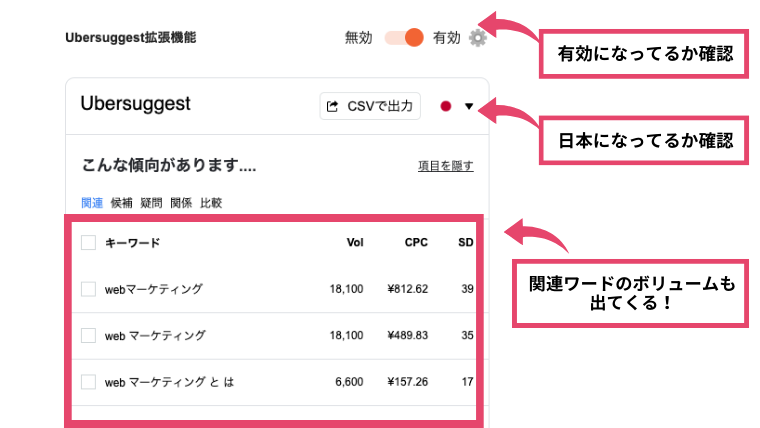760x428 pixels.
Task: Select the 関係 tab
Action: coord(181,203)
